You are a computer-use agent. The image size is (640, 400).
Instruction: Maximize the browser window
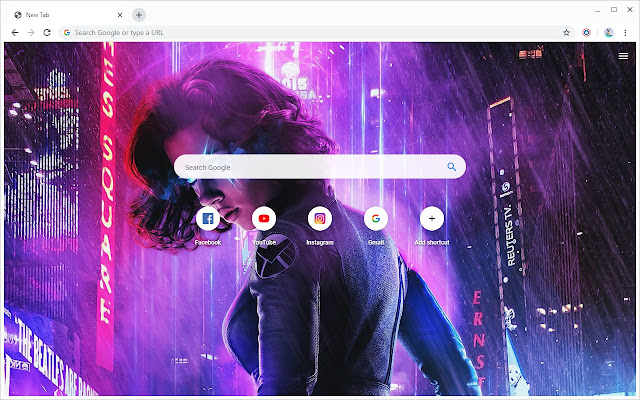pos(614,10)
